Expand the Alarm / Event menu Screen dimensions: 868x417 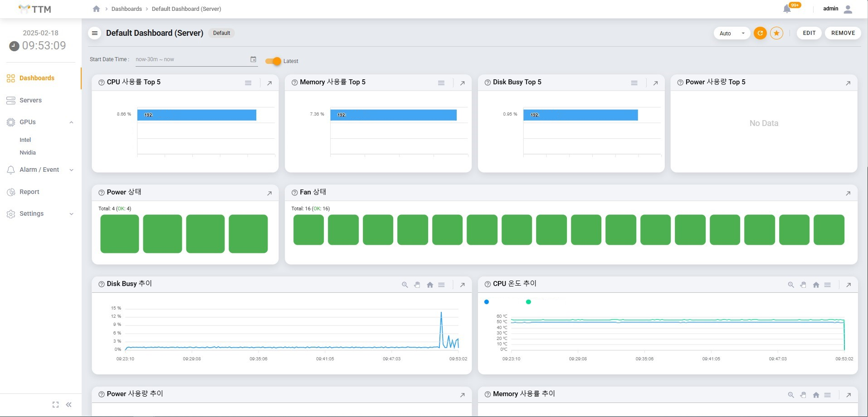click(40, 170)
